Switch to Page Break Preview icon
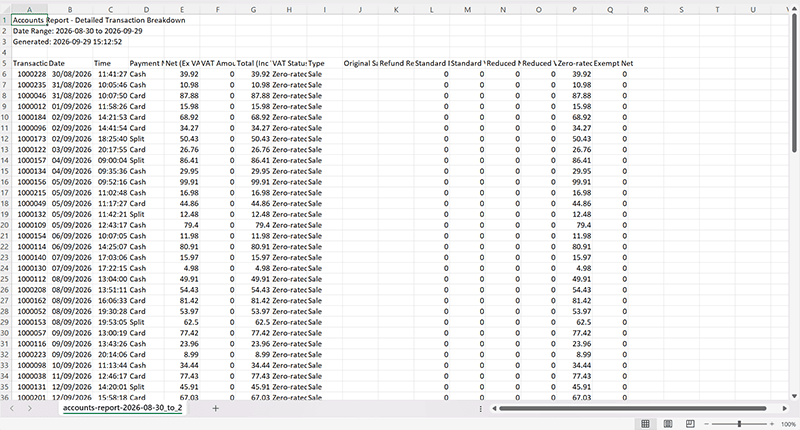 [x=690, y=424]
